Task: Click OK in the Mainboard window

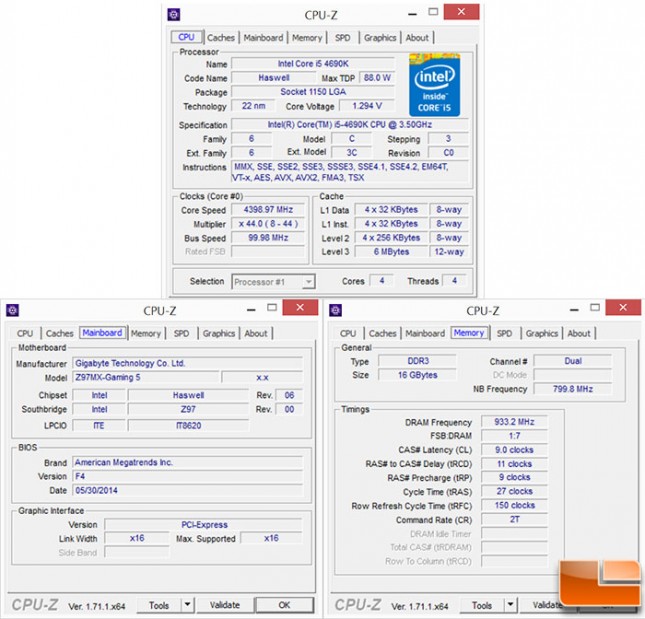Action: click(284, 605)
